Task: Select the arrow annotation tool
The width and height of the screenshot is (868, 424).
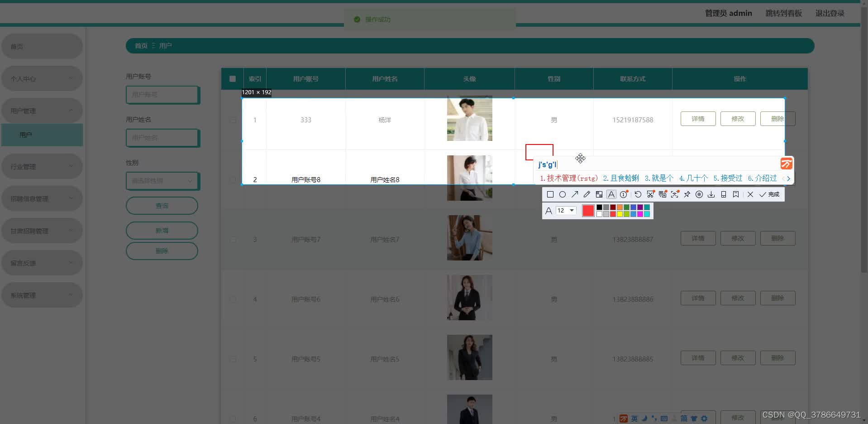Action: (x=575, y=194)
